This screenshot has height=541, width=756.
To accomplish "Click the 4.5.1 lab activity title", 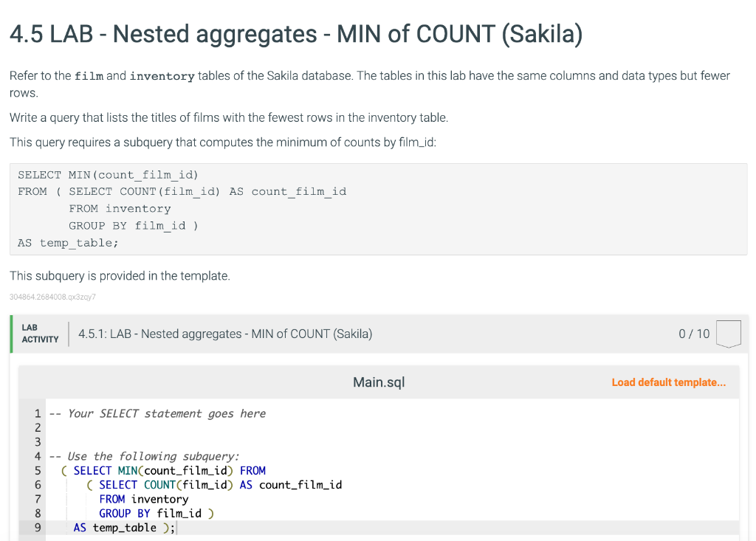I will (x=225, y=334).
